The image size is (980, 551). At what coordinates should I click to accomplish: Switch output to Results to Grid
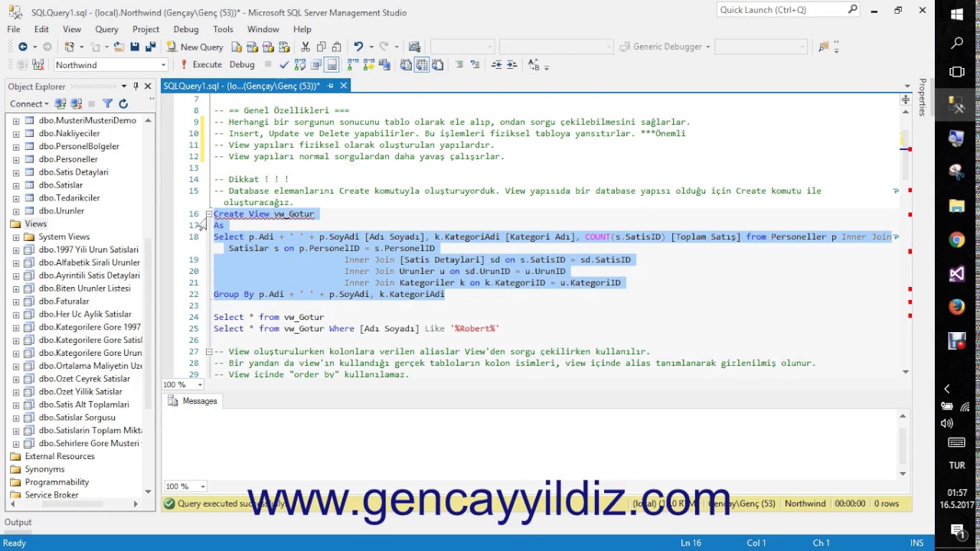[422, 65]
